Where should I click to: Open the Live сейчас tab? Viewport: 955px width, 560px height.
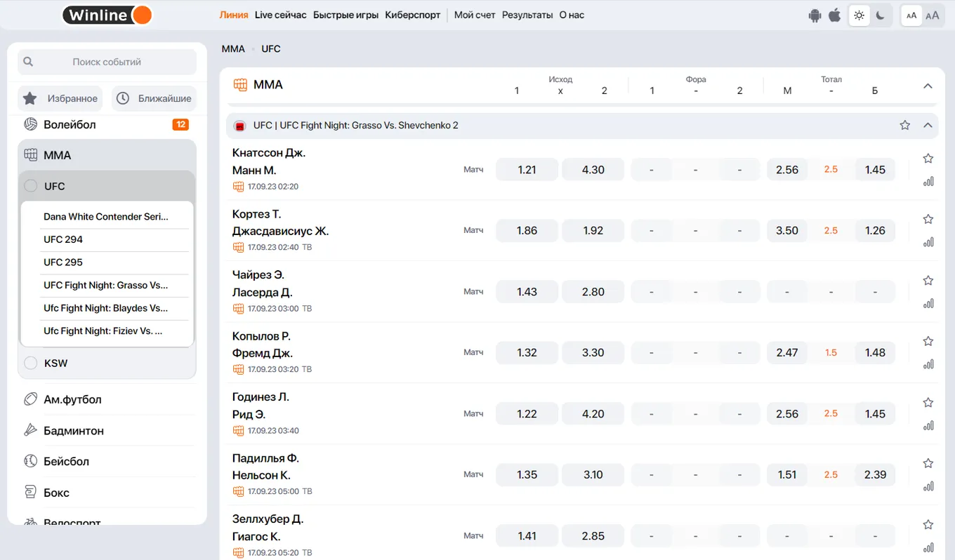click(281, 15)
